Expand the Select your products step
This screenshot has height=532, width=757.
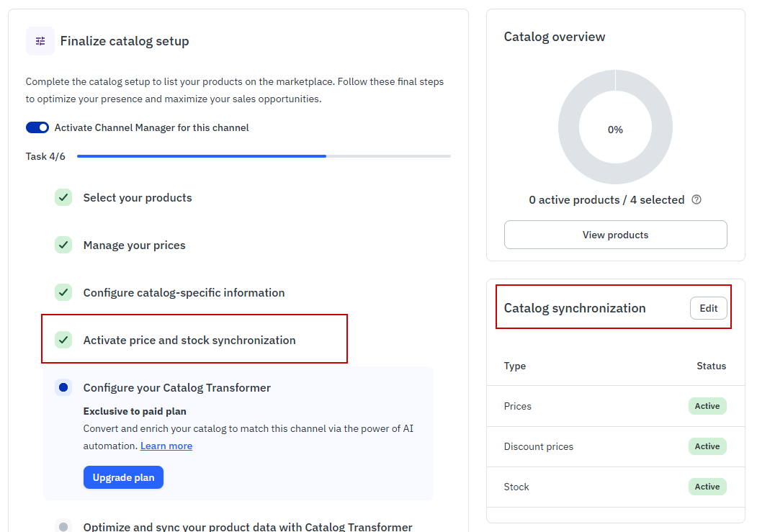click(x=138, y=198)
